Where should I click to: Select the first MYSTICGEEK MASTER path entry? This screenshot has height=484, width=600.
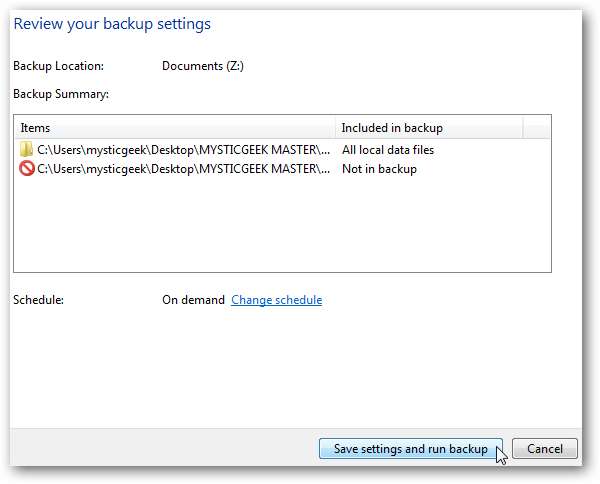point(184,150)
